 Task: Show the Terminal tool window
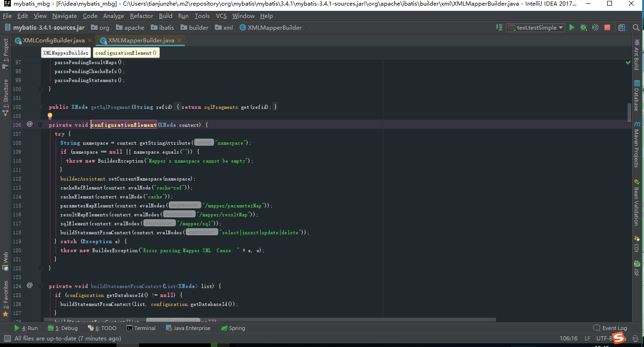[x=141, y=328]
